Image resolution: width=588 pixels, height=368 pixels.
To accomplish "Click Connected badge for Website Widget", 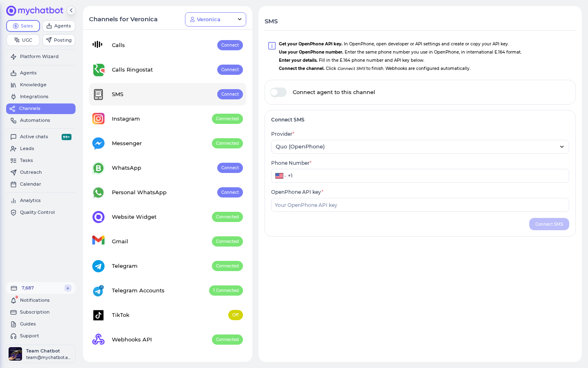I will click(x=227, y=217).
